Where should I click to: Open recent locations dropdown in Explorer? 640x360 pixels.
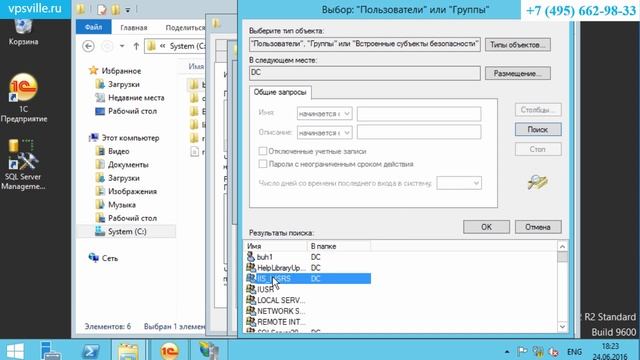122,46
